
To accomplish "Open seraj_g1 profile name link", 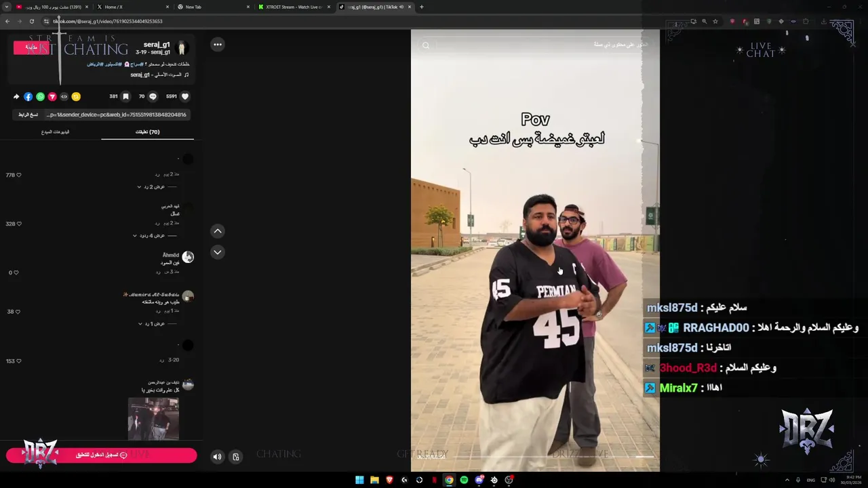I will [x=157, y=45].
